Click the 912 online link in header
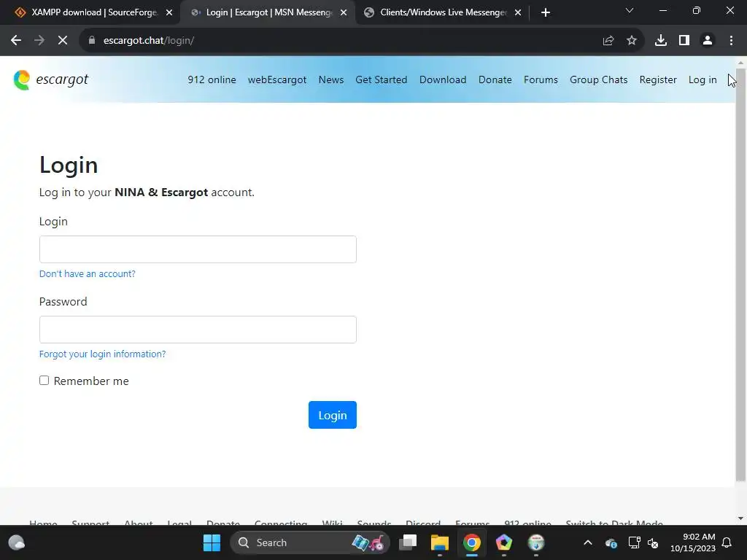The width and height of the screenshot is (747, 560). [212, 80]
